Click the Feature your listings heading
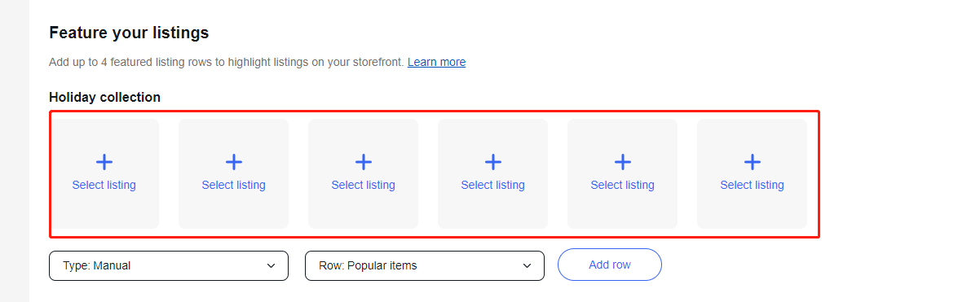The image size is (980, 302). coord(129,33)
